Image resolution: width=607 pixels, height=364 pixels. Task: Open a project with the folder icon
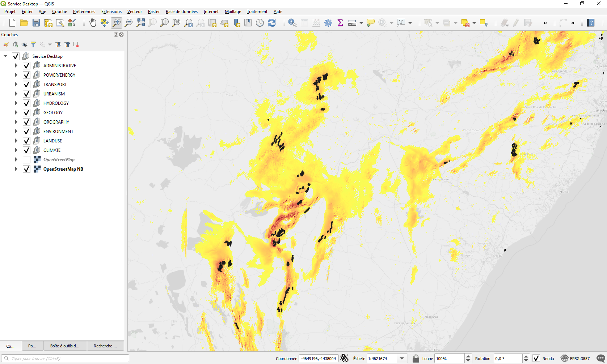coord(24,23)
